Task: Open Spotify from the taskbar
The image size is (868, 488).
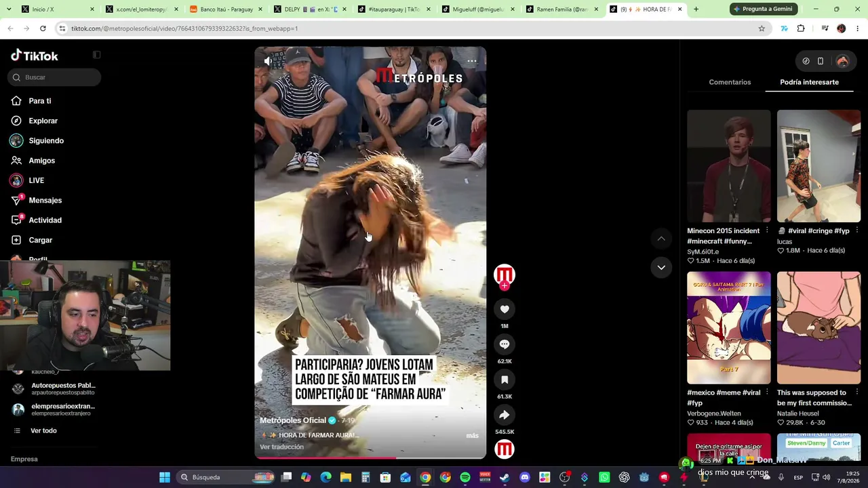Action: [x=465, y=477]
